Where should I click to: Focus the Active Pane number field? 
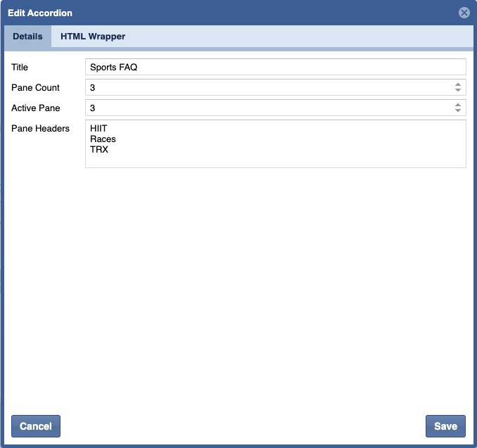pyautogui.click(x=267, y=108)
